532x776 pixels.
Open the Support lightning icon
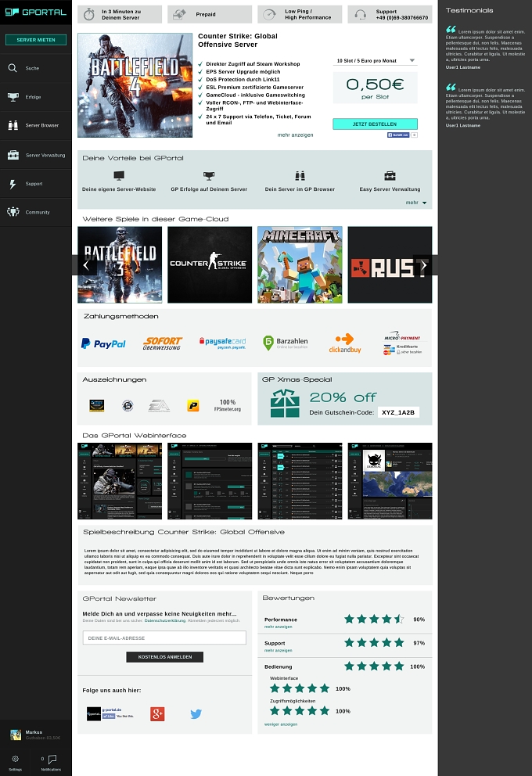pyautogui.click(x=13, y=184)
